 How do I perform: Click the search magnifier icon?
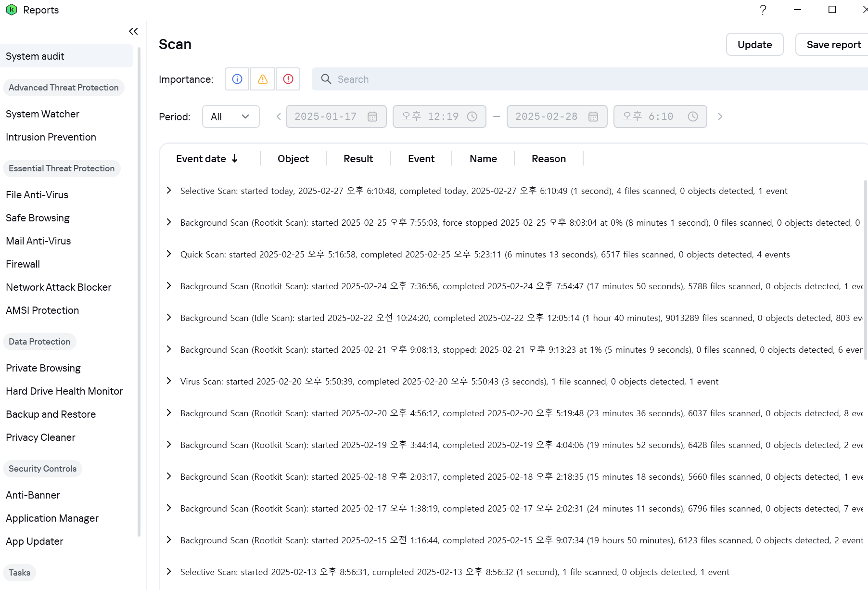(x=326, y=79)
